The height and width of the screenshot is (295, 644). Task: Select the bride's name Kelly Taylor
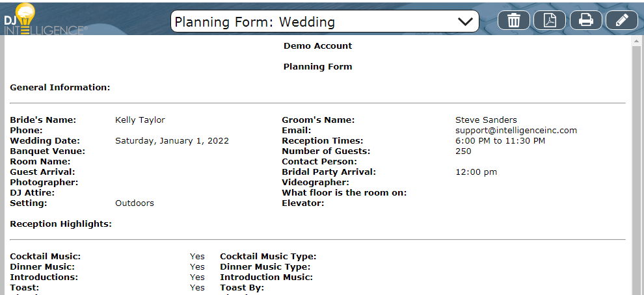(140, 120)
